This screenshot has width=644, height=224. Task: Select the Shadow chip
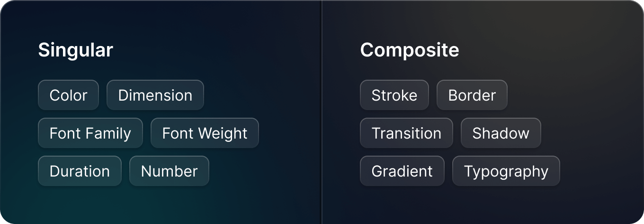[x=501, y=133]
